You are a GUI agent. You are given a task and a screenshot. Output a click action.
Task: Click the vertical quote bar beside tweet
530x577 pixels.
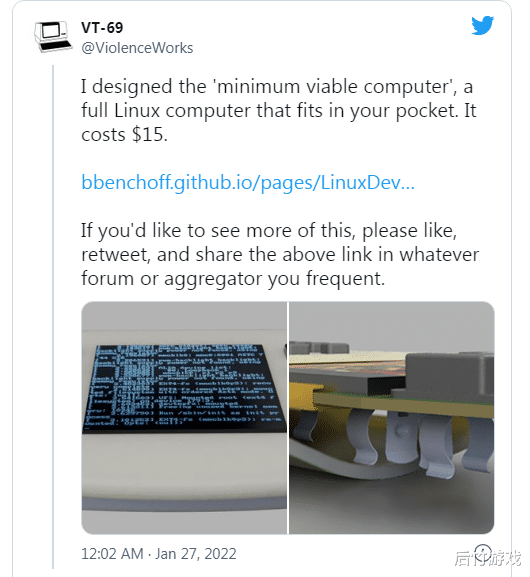pyautogui.click(x=53, y=316)
